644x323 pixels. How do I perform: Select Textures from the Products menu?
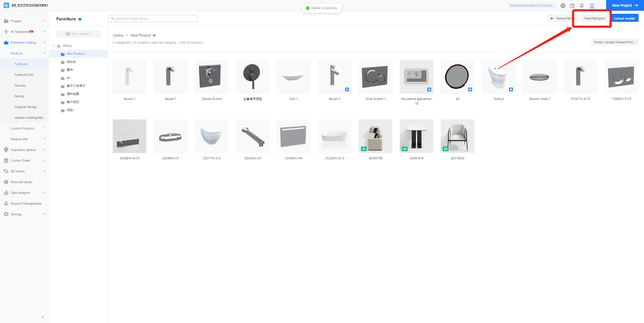click(20, 85)
